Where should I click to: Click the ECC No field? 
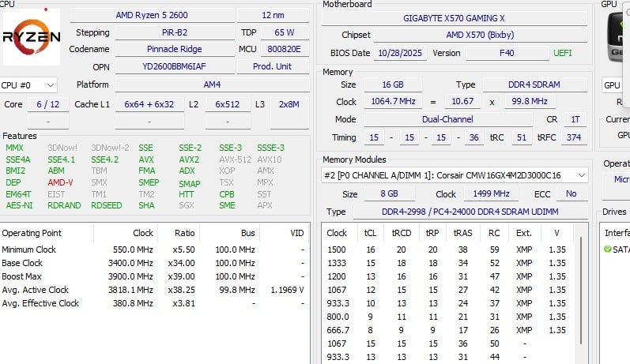coord(572,193)
